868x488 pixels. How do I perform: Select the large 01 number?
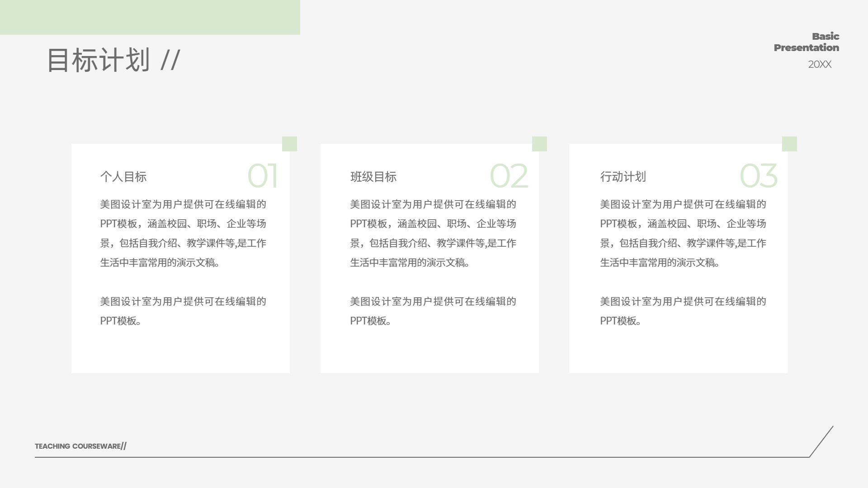coord(263,176)
